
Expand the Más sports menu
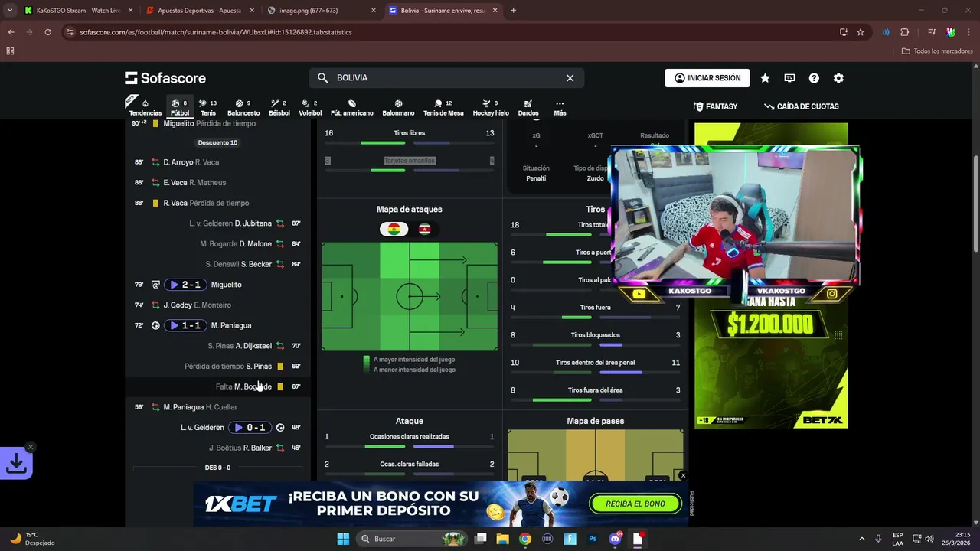coord(560,108)
